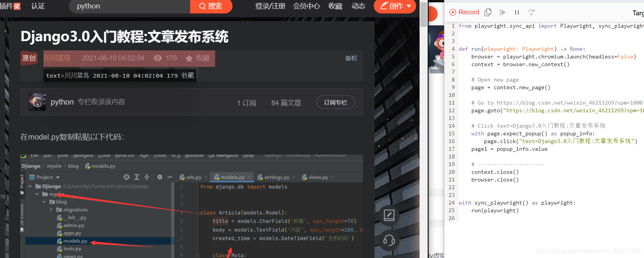Copy generated code with the copy icon
Screen dimensions: 644x258
(x=488, y=12)
